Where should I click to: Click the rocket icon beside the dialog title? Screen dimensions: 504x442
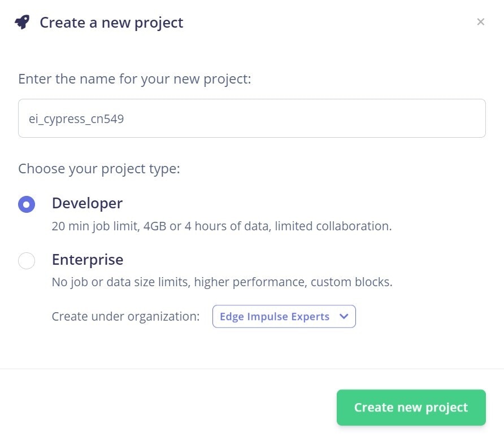(22, 22)
